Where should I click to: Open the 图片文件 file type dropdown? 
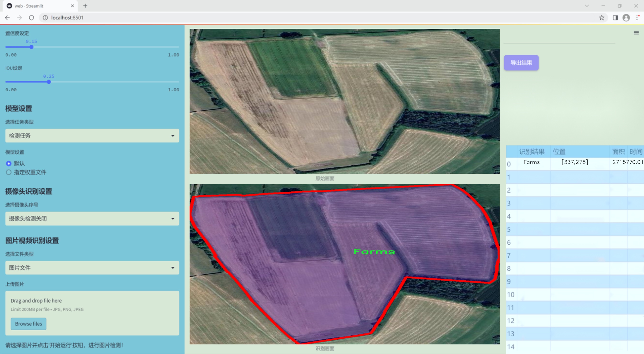92,267
